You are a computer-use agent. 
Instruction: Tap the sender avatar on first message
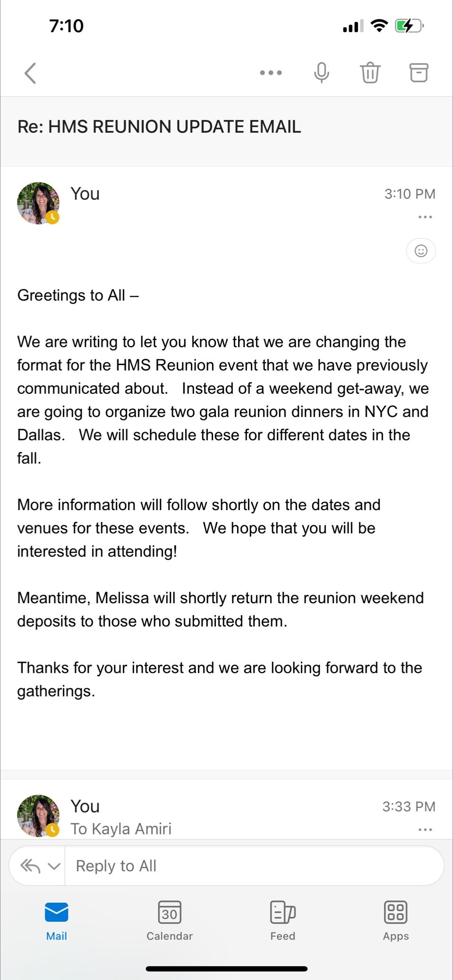(x=38, y=203)
